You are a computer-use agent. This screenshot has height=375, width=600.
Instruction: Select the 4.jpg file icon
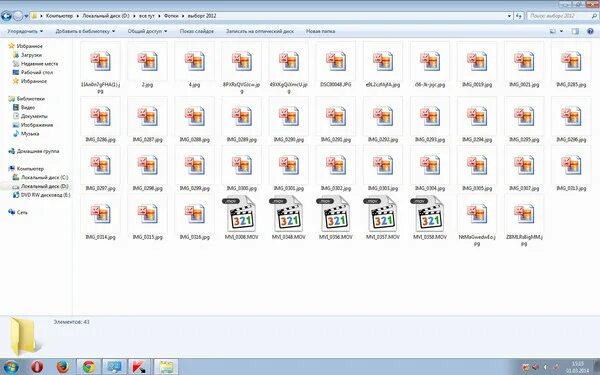point(194,61)
